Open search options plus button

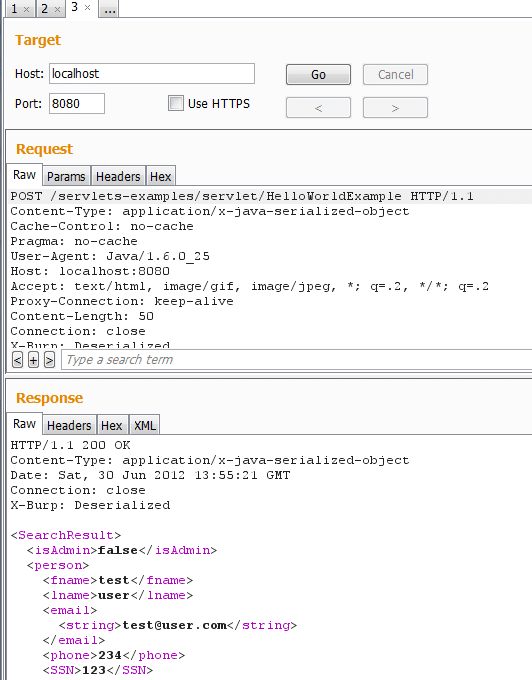33,360
